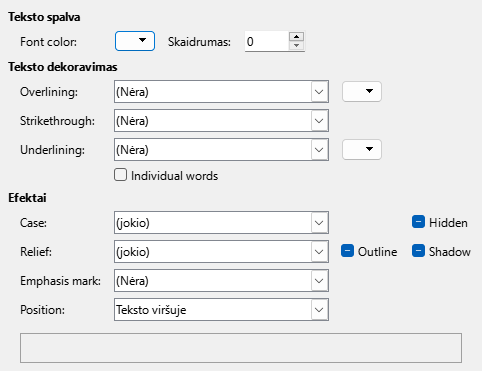The height and width of the screenshot is (371, 482).
Task: Click the Hidden label text
Action: (x=448, y=223)
